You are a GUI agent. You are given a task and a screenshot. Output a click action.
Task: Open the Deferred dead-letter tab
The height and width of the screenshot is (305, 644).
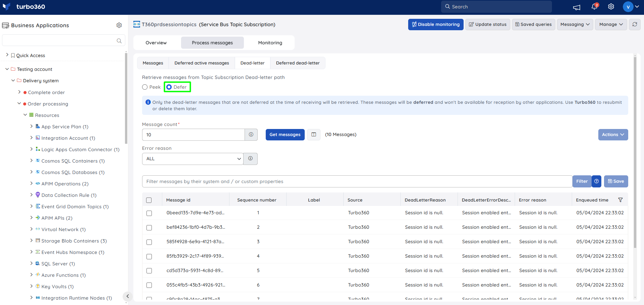(x=298, y=63)
